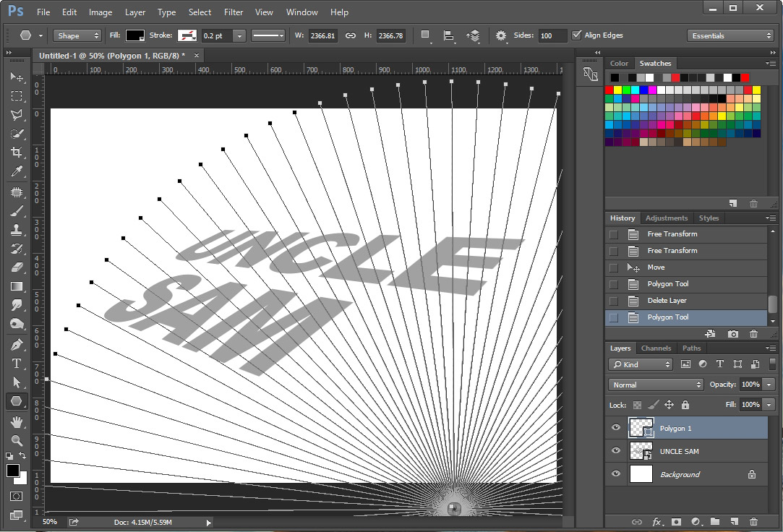The image size is (783, 532).
Task: Open the blend mode dropdown showing Normal
Action: coord(654,384)
